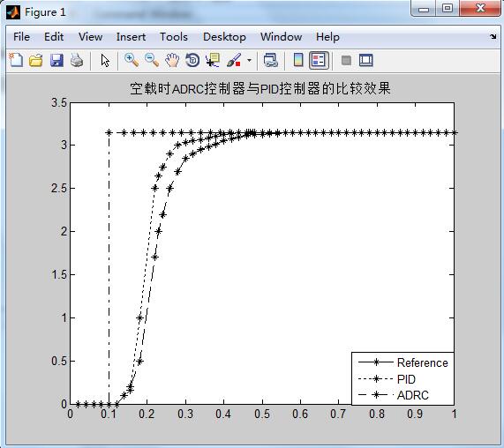This screenshot has height=448, width=504.
Task: Maximize the Figure 1 window
Action: pos(448,8)
